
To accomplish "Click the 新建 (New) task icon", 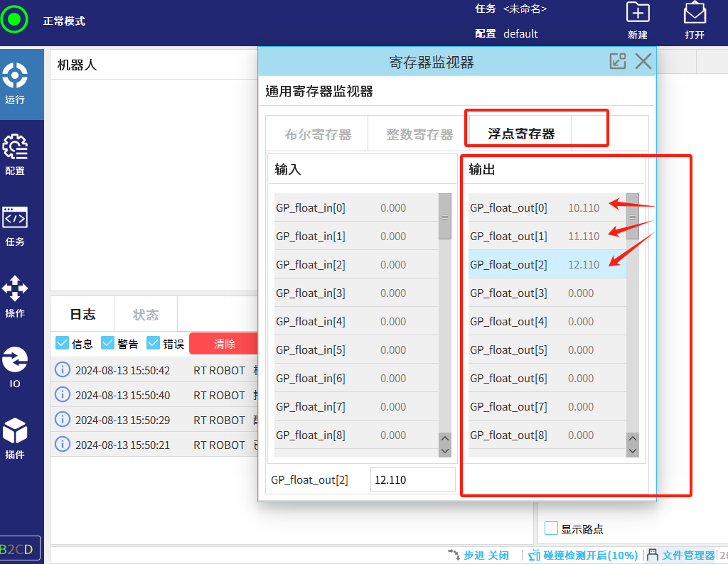I will [638, 20].
